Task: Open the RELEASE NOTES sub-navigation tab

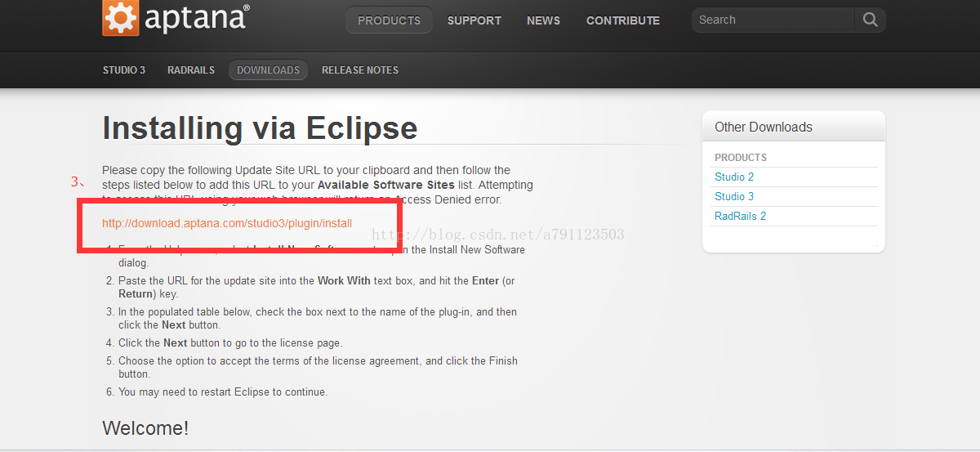Action: tap(360, 70)
